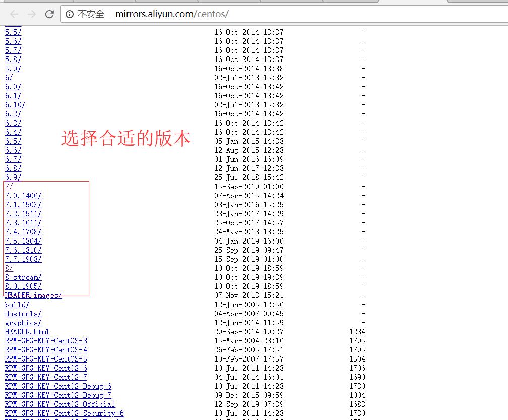Open the dostools/ directory link
The width and height of the screenshot is (508, 420).
click(23, 314)
